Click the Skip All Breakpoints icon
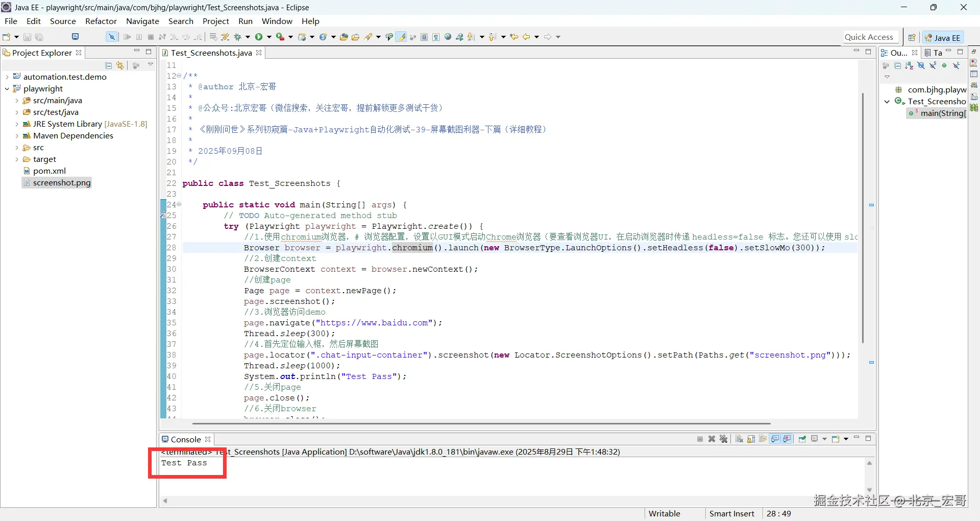The height and width of the screenshot is (521, 980). click(111, 37)
